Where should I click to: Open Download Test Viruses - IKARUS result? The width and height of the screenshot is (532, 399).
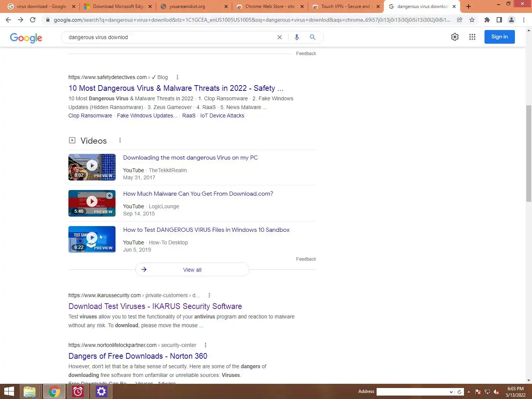155,306
